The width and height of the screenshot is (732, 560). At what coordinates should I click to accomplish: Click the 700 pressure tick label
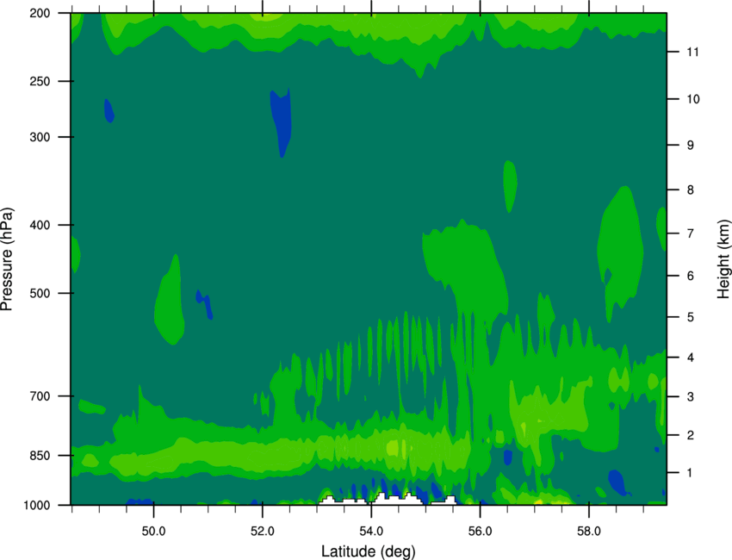pos(40,396)
